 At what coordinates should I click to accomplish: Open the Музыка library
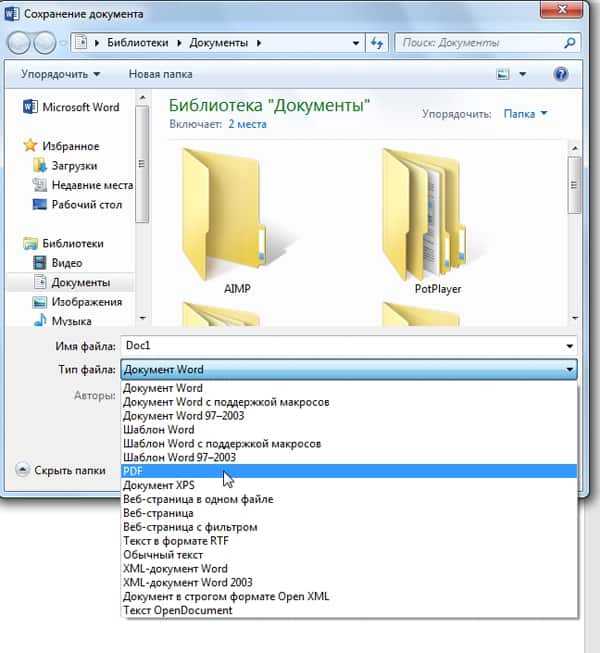click(x=62, y=321)
